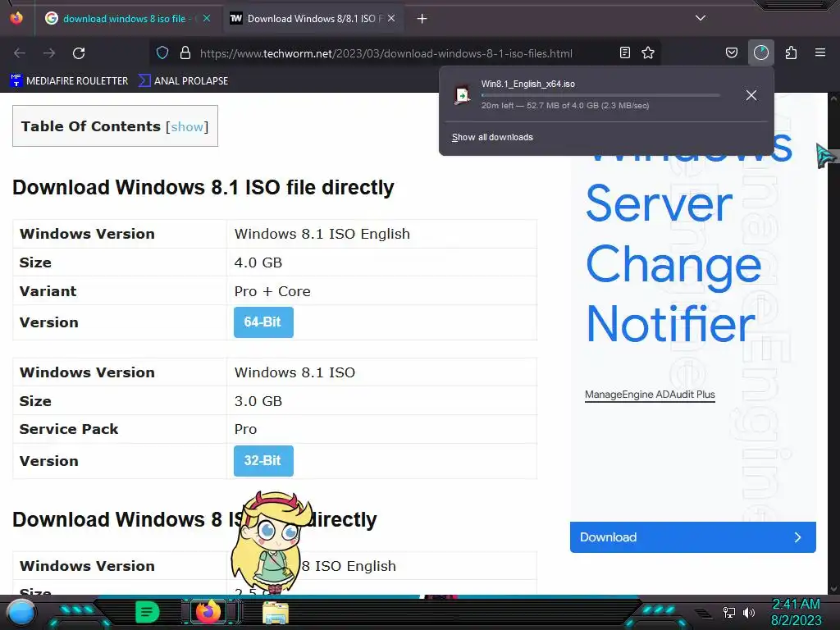The height and width of the screenshot is (630, 840).
Task: Open MEDIAFIRE ROULETTER bookmark
Action: pos(69,81)
